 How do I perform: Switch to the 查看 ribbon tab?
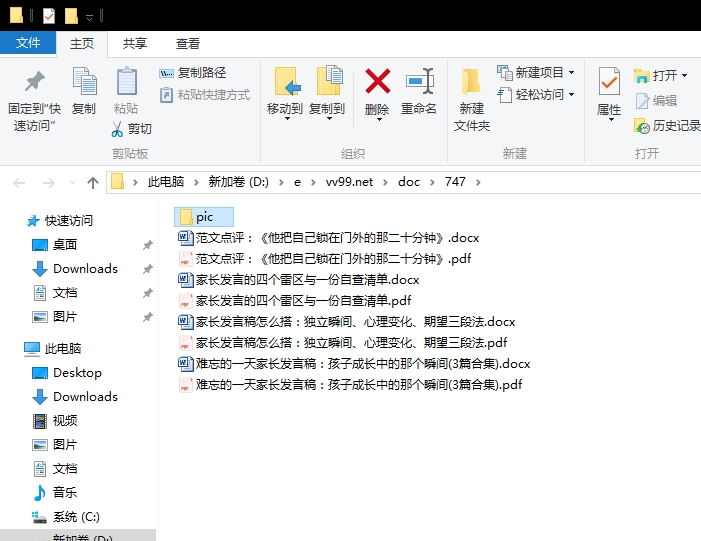[x=188, y=43]
